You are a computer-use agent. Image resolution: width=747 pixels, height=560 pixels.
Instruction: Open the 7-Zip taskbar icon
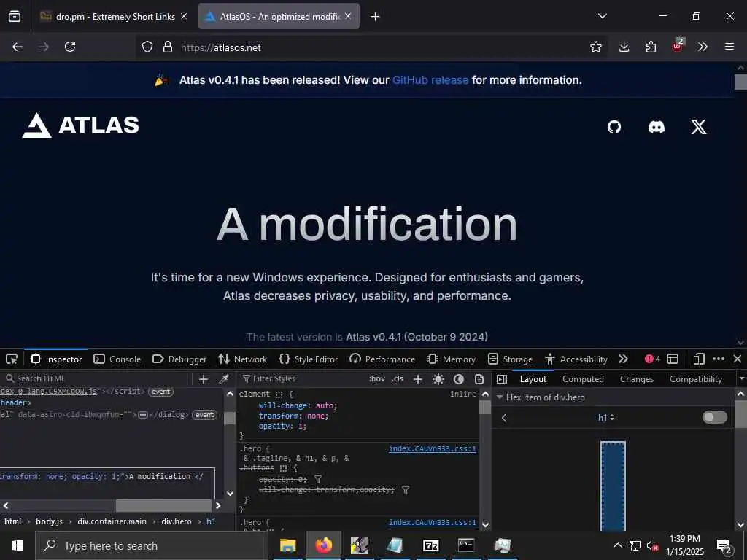click(x=430, y=545)
